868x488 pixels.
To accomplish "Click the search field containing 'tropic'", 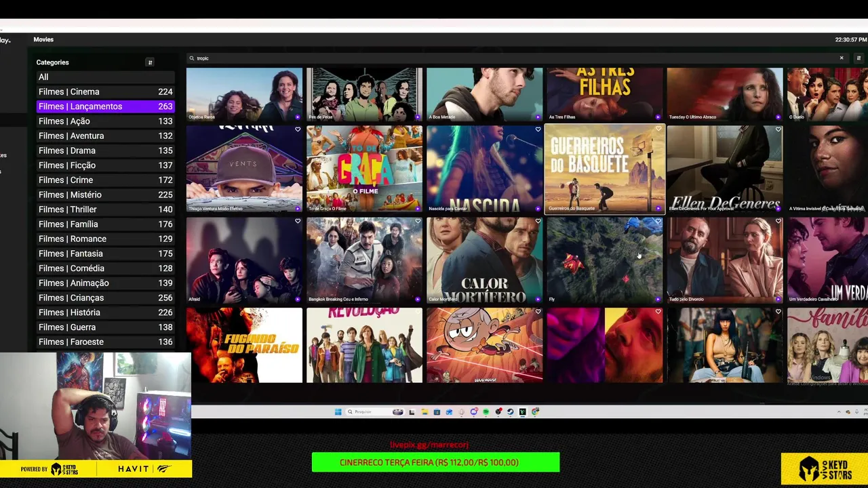I will (517, 58).
